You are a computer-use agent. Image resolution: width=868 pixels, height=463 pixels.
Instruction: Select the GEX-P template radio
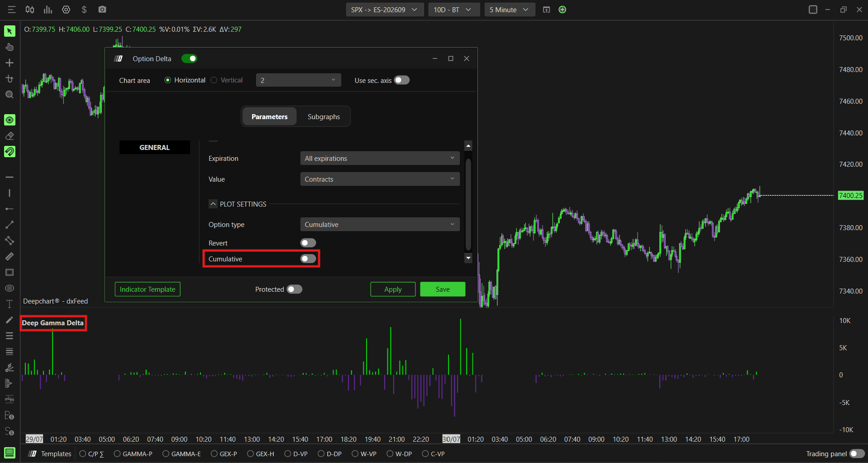[214, 453]
